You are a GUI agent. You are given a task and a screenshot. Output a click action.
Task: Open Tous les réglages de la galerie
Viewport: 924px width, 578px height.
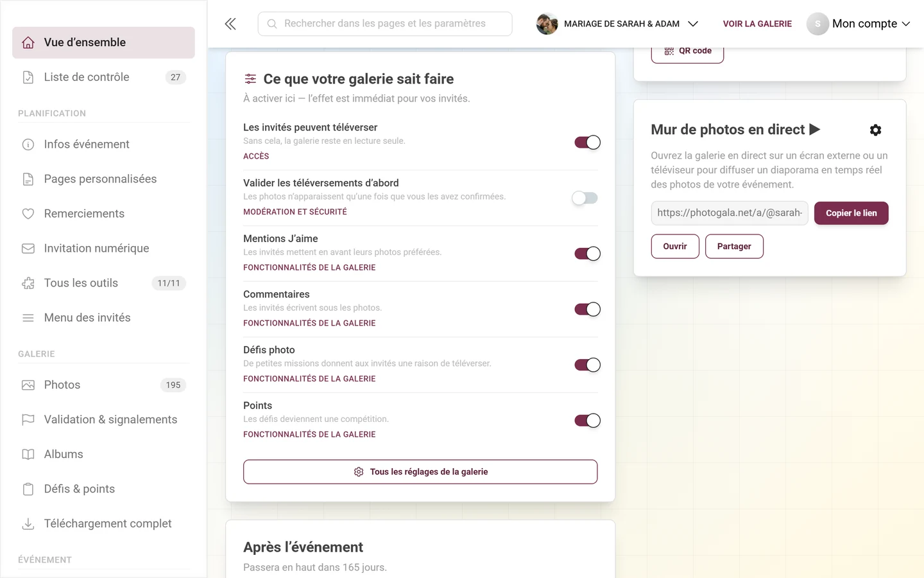point(420,471)
